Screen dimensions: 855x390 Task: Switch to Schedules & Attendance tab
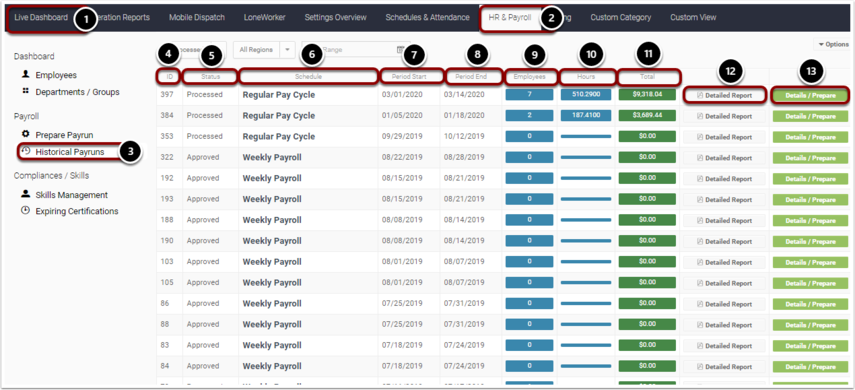[428, 17]
